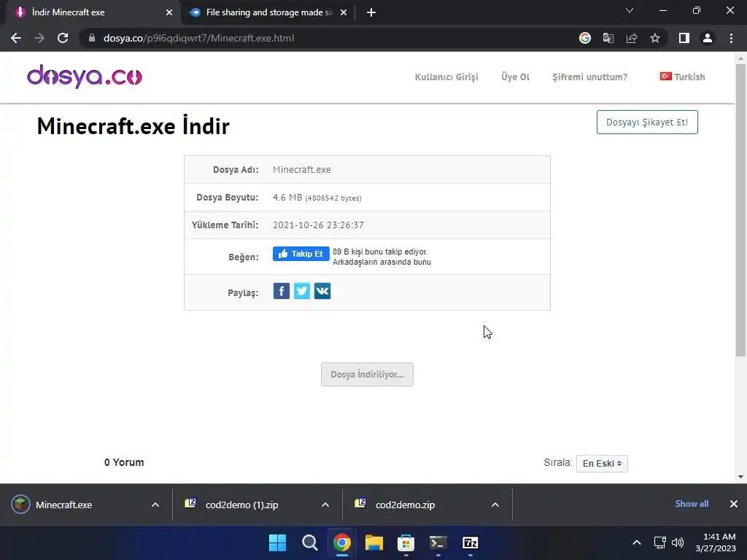747x560 pixels.
Task: Open the Turkish language selector
Action: pyautogui.click(x=682, y=77)
